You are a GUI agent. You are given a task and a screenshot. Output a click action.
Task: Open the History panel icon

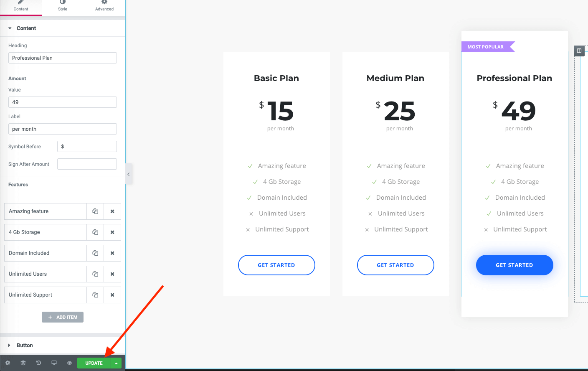(38, 363)
